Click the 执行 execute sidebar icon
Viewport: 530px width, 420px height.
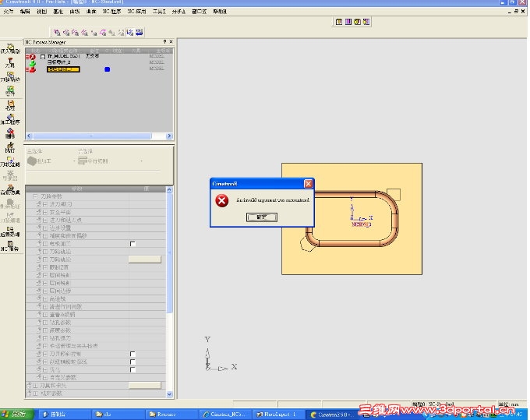(10, 147)
